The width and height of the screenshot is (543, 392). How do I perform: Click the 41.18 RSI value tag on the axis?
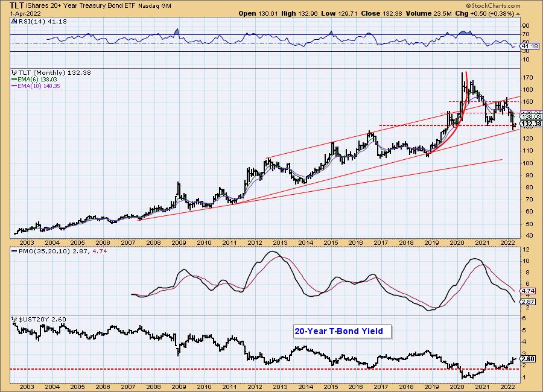pyautogui.click(x=530, y=46)
